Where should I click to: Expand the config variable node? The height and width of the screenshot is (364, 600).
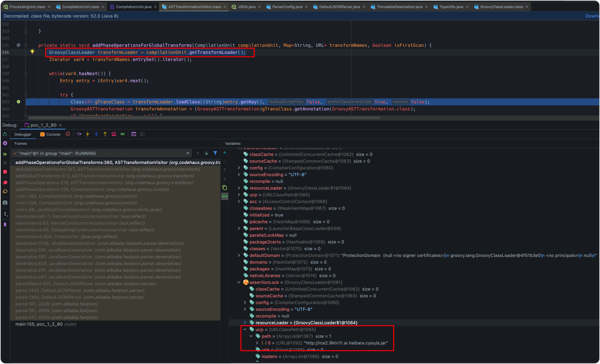click(x=239, y=168)
